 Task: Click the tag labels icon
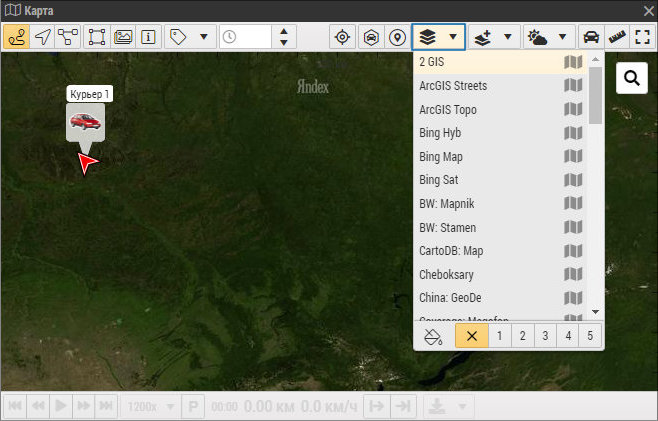point(178,37)
